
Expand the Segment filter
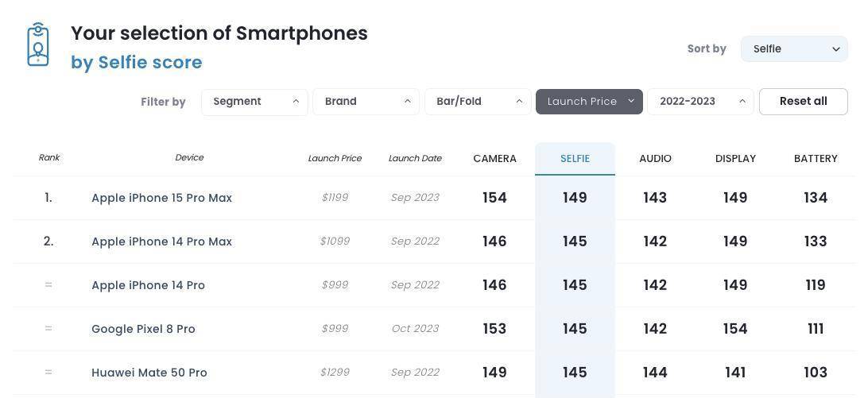tap(254, 102)
